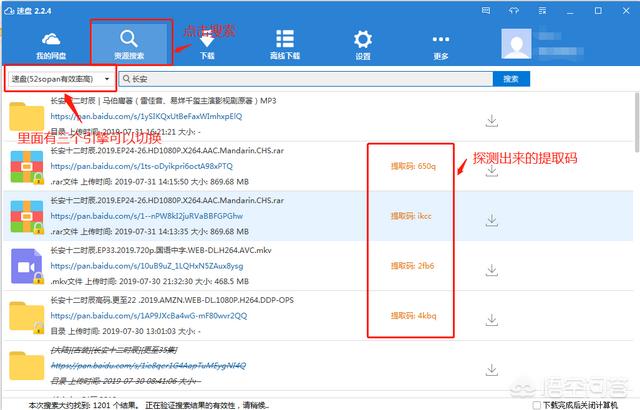640x410 pixels.
Task: Select extraction code 4kbq text
Action: point(413,315)
